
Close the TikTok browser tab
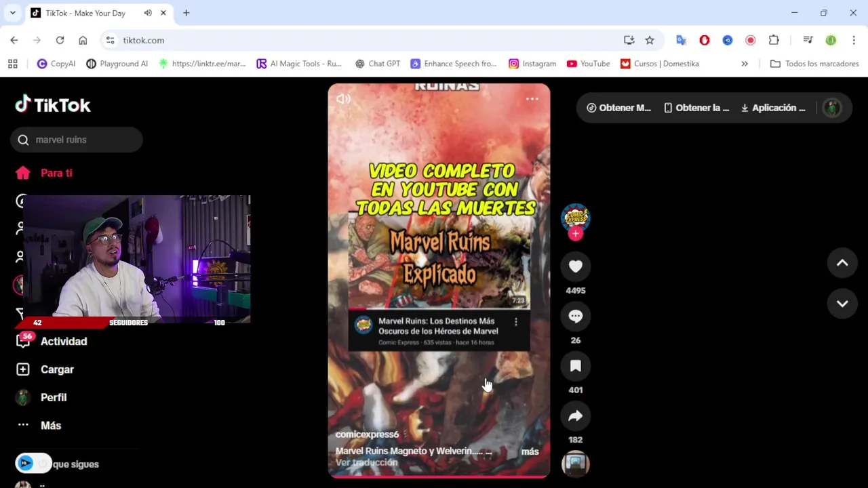click(163, 13)
